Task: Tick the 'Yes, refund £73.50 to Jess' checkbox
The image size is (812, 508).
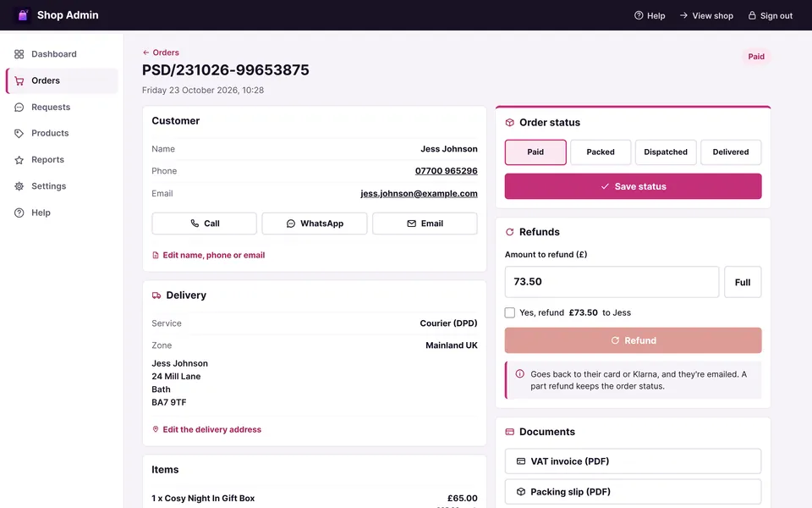Action: 510,312
